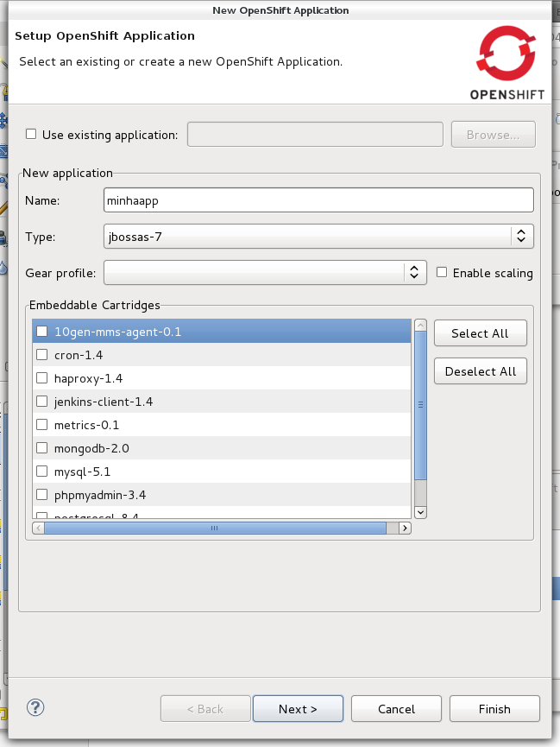Click the cartridge list vertical scrollbar thumb
This screenshot has height=747, width=560.
tap(420, 405)
